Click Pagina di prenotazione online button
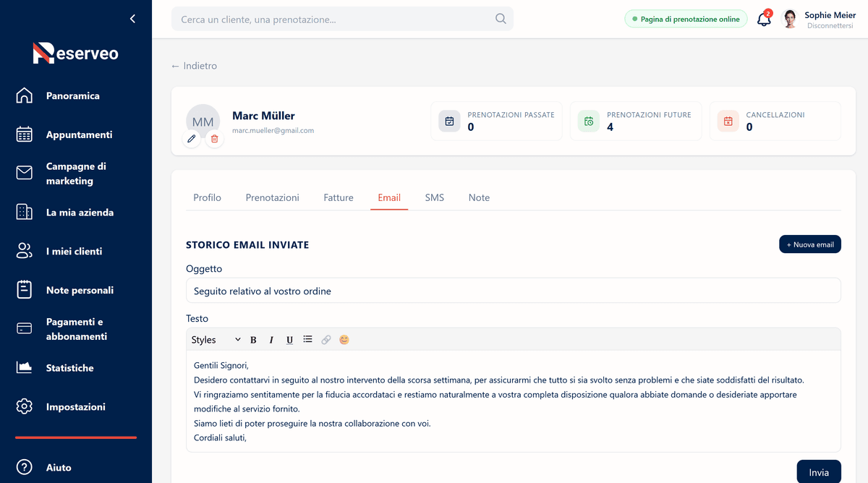The height and width of the screenshot is (483, 868). pyautogui.click(x=686, y=20)
